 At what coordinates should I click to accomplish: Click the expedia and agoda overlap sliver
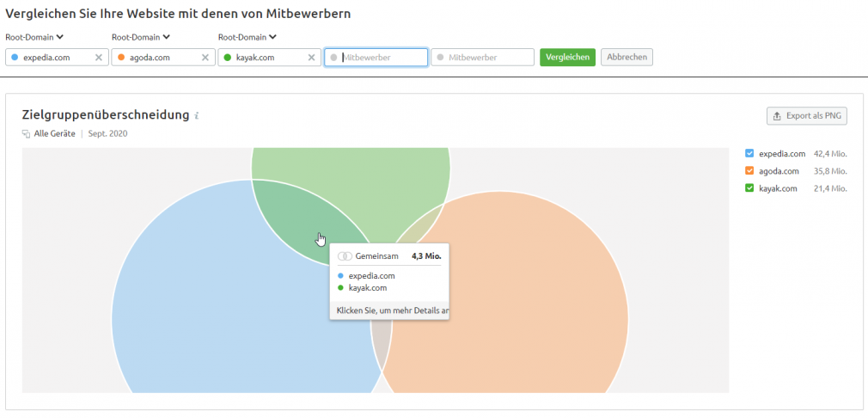point(381,343)
